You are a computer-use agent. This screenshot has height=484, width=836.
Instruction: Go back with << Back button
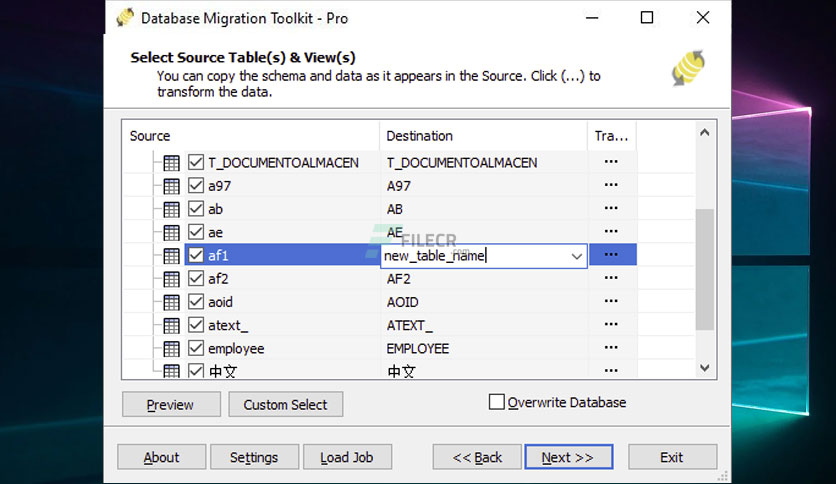(477, 457)
